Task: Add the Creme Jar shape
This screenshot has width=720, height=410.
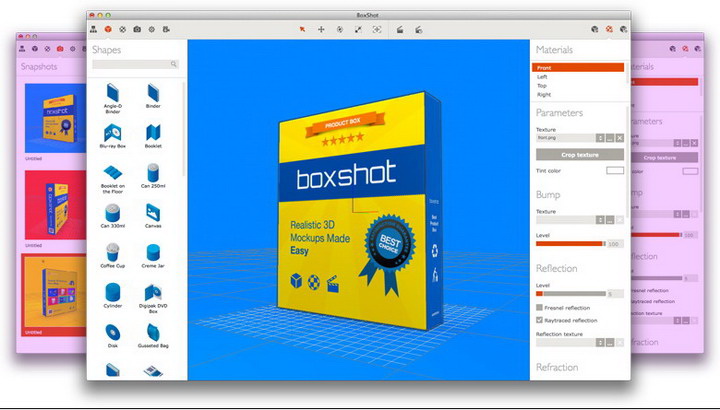Action: (153, 256)
